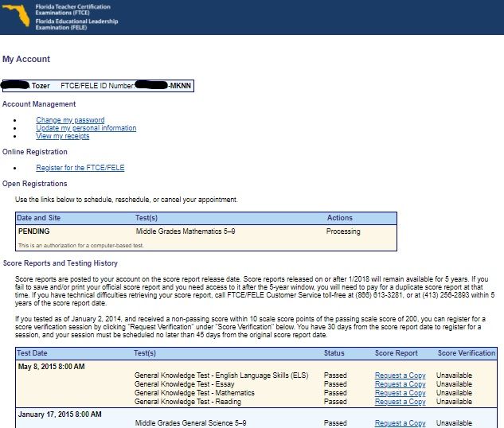Click Middle Grades Mathematics 5–9 cell
The width and height of the screenshot is (504, 428).
(186, 232)
